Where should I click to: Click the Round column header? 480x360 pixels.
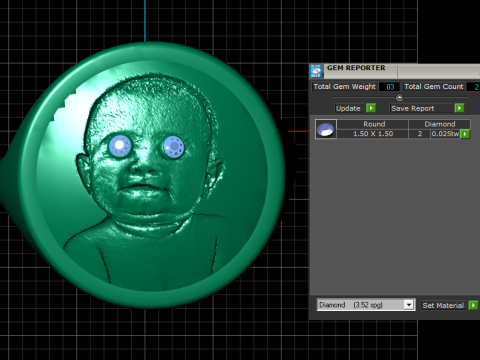(373, 124)
